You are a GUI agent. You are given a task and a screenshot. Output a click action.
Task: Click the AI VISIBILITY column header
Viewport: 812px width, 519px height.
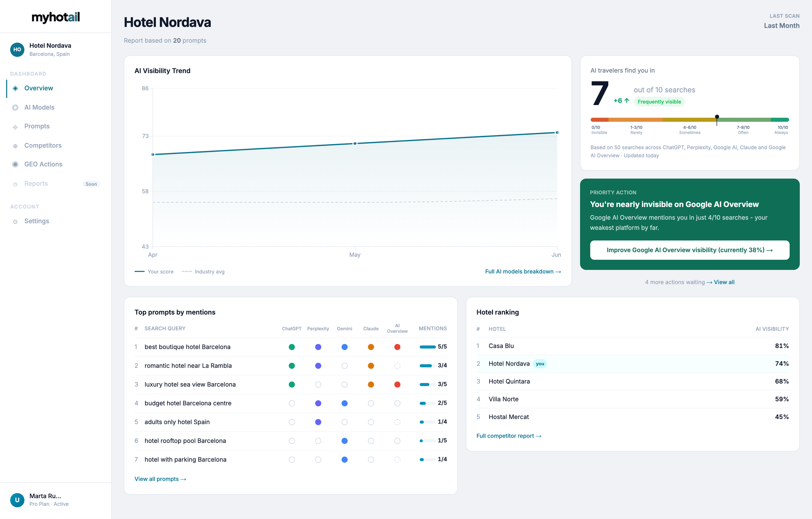(772, 329)
